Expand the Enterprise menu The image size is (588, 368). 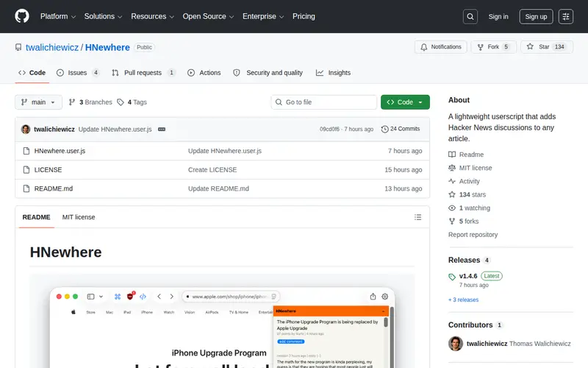[263, 16]
